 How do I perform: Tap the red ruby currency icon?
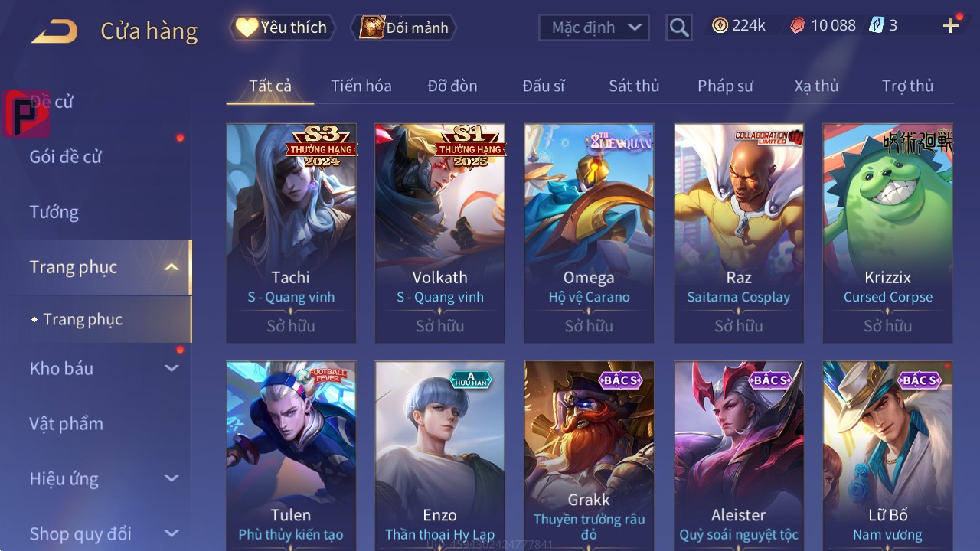pos(798,25)
